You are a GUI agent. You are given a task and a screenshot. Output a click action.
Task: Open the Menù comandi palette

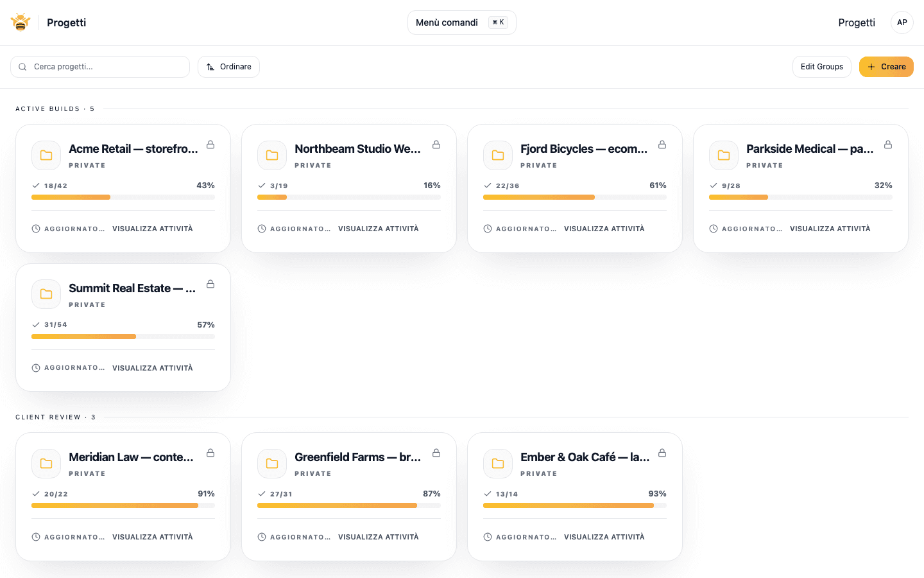(461, 22)
